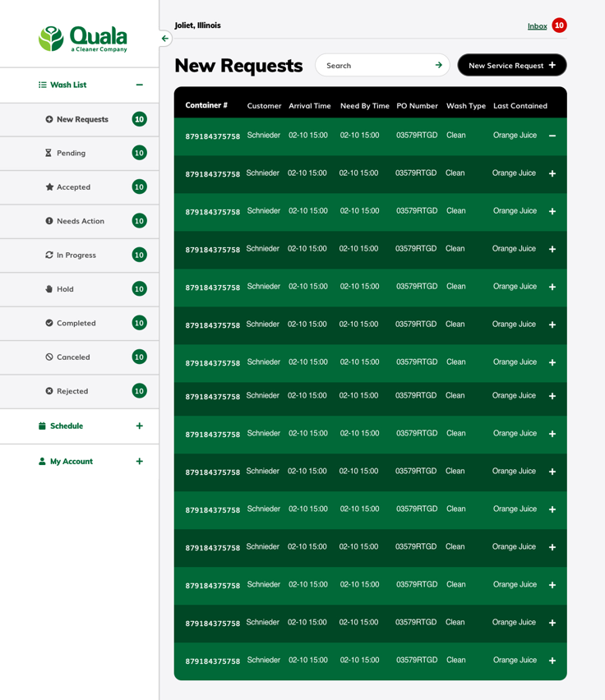Screen dimensions: 605x700
Task: Click the Accepted count badge
Action: click(x=139, y=187)
